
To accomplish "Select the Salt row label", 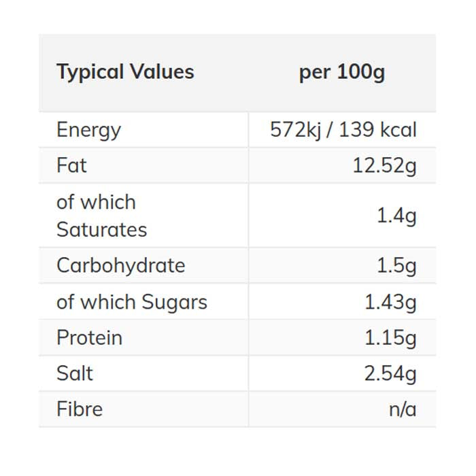I will coord(75,373).
